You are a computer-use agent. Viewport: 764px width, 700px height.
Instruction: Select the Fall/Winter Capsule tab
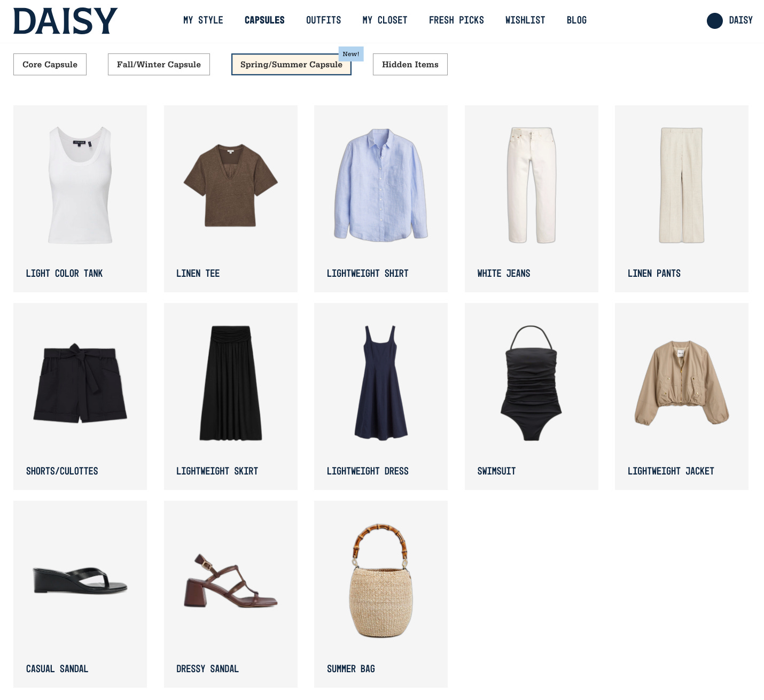(x=159, y=64)
